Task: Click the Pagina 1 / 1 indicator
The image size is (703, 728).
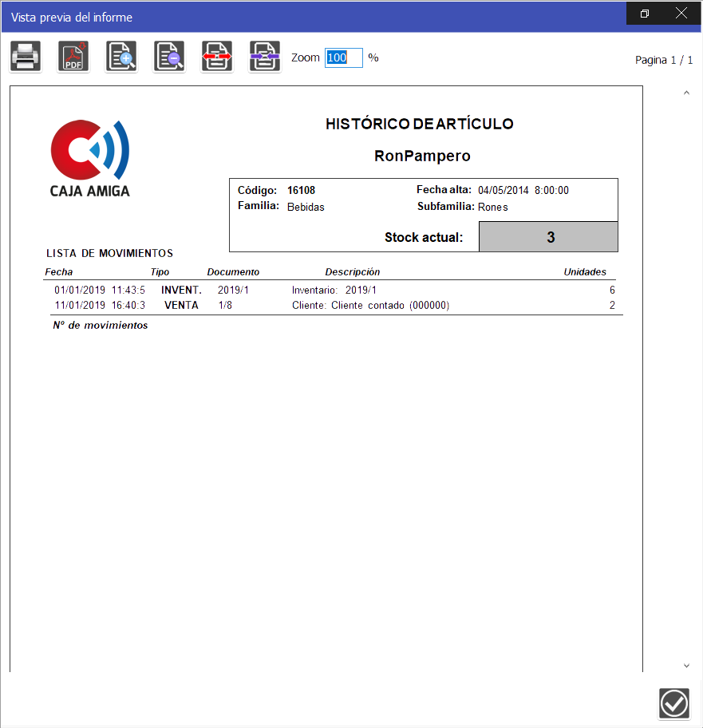Action: click(663, 60)
